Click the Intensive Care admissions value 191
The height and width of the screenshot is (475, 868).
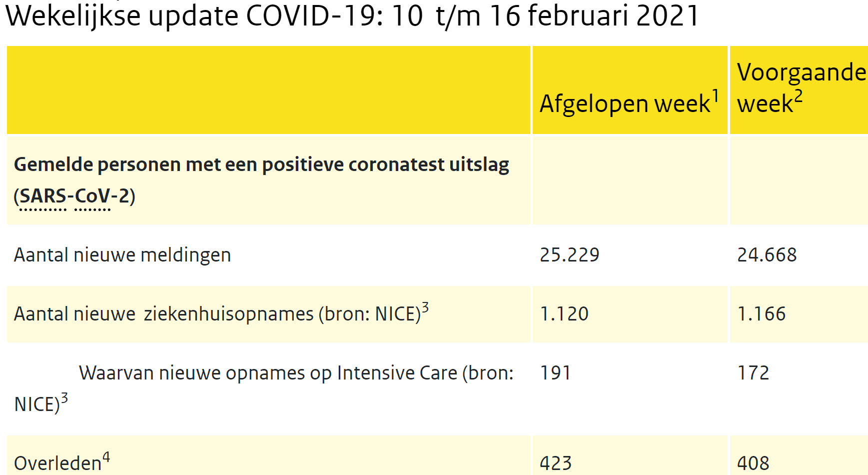(x=555, y=373)
